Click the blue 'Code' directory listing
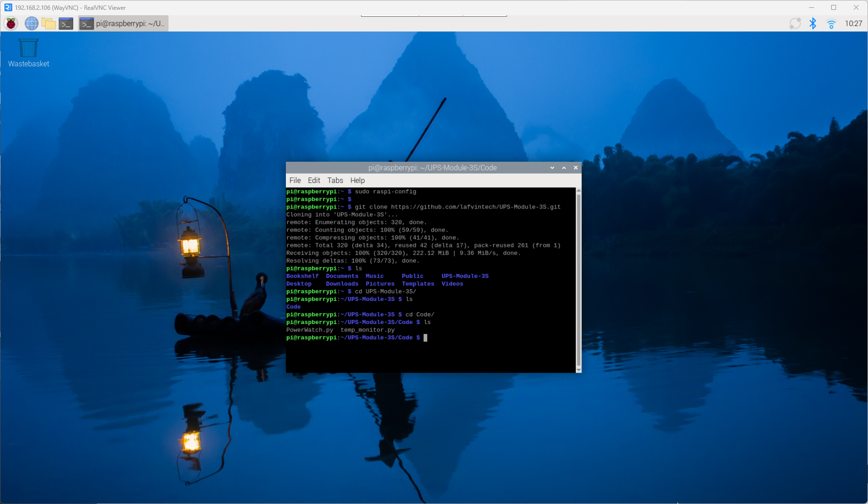Screen dimensions: 868x504 (293, 307)
